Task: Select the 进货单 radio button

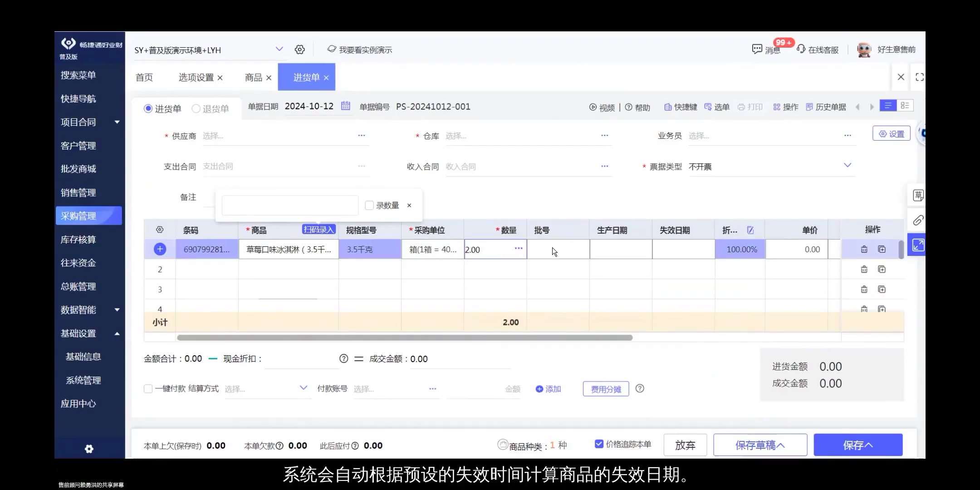Action: (x=147, y=108)
